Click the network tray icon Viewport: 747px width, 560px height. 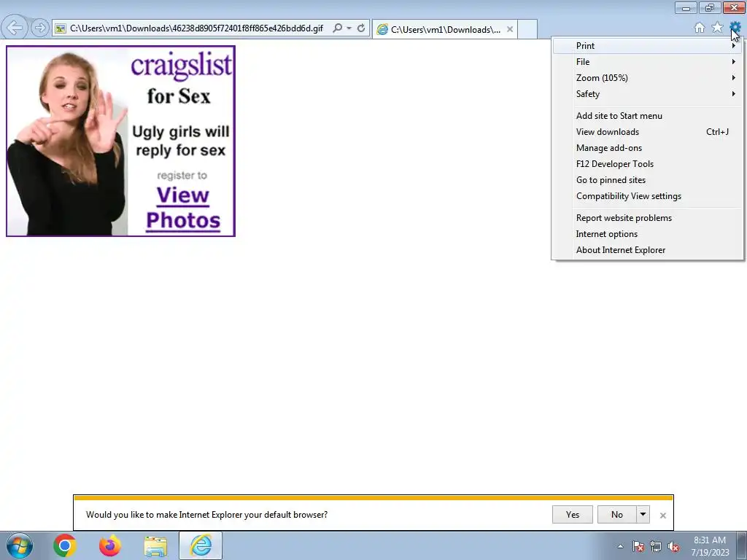pyautogui.click(x=656, y=546)
